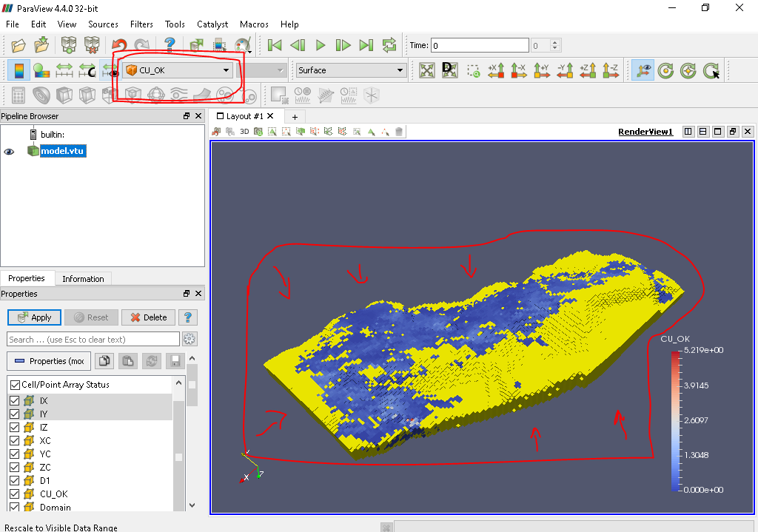Click Zoom to box icon

pyautogui.click(x=473, y=70)
